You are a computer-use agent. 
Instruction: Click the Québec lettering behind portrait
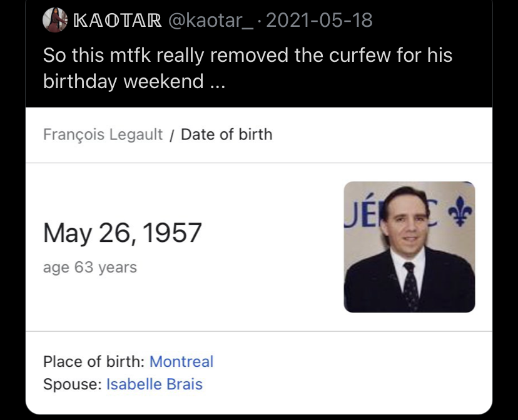[392, 211]
